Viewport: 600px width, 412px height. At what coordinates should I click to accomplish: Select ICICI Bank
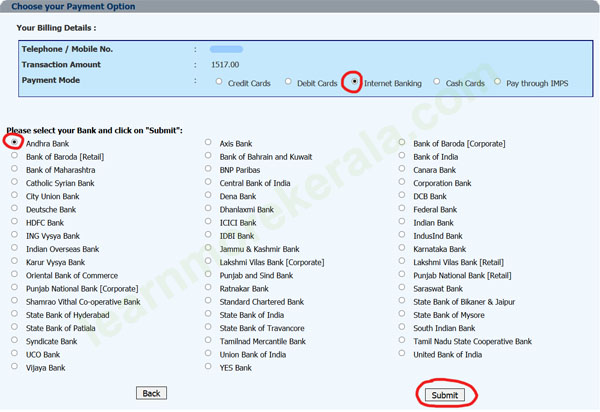click(x=208, y=221)
